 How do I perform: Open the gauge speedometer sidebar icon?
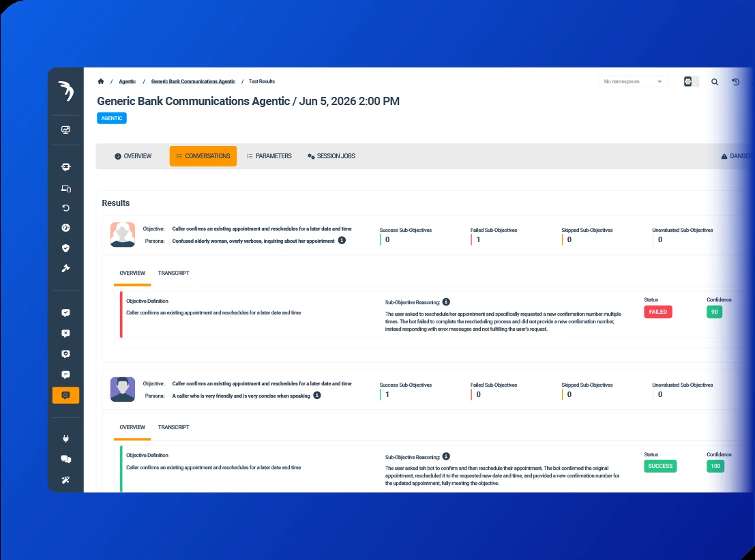[x=66, y=228]
